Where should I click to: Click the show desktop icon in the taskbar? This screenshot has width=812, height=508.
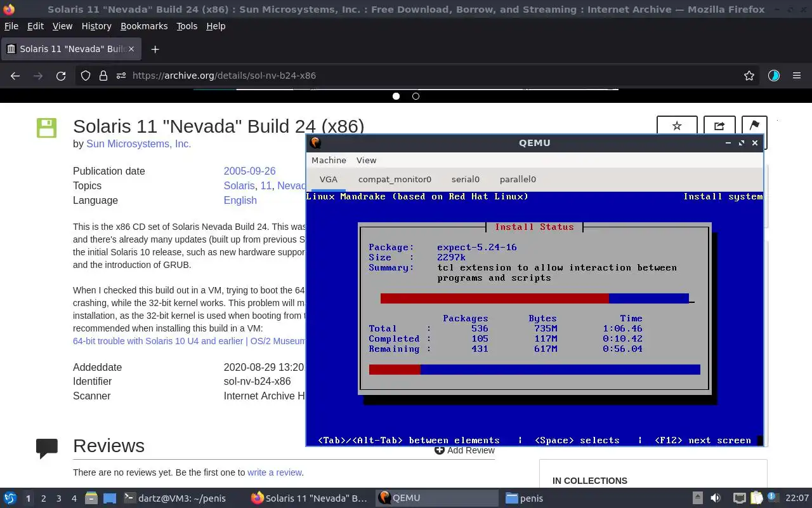pyautogui.click(x=110, y=498)
